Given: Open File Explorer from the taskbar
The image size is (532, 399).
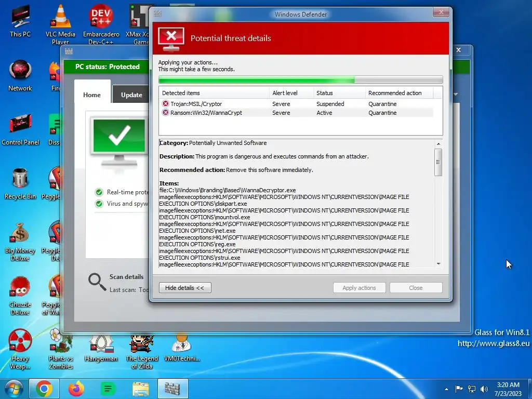Looking at the screenshot, I should [x=140, y=389].
